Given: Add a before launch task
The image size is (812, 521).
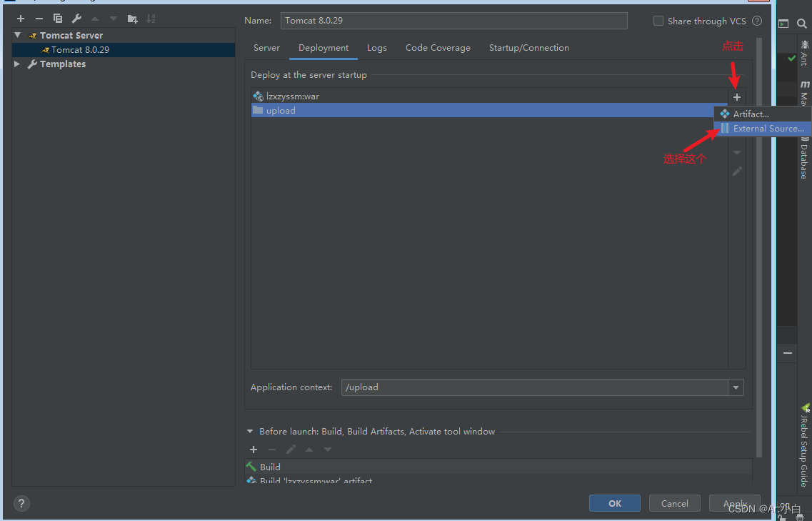Looking at the screenshot, I should [x=254, y=450].
